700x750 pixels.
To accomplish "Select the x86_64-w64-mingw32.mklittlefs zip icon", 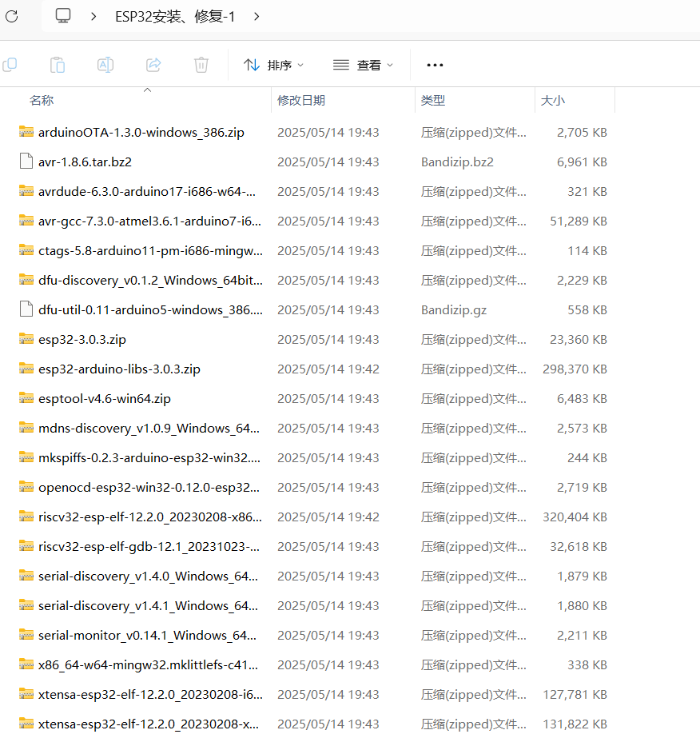I will (26, 664).
